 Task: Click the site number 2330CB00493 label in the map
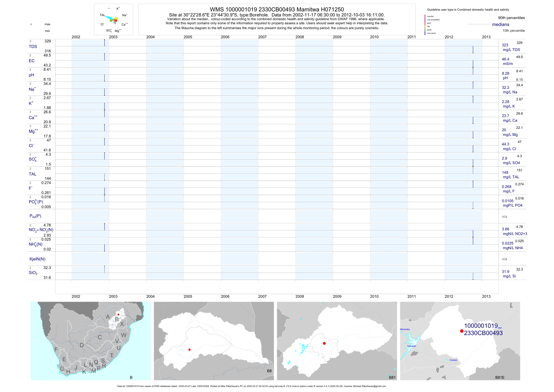click(483, 333)
